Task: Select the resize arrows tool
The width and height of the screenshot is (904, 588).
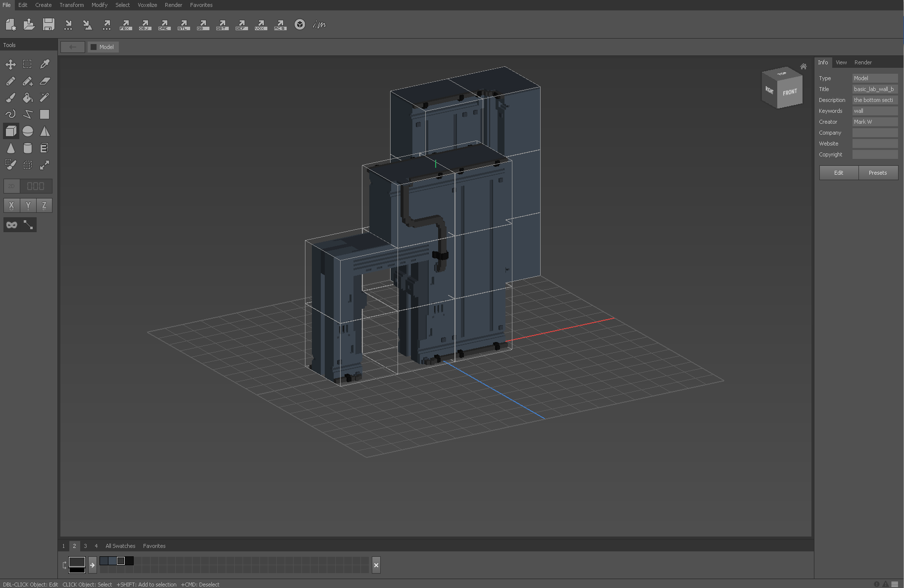Action: pyautogui.click(x=45, y=165)
